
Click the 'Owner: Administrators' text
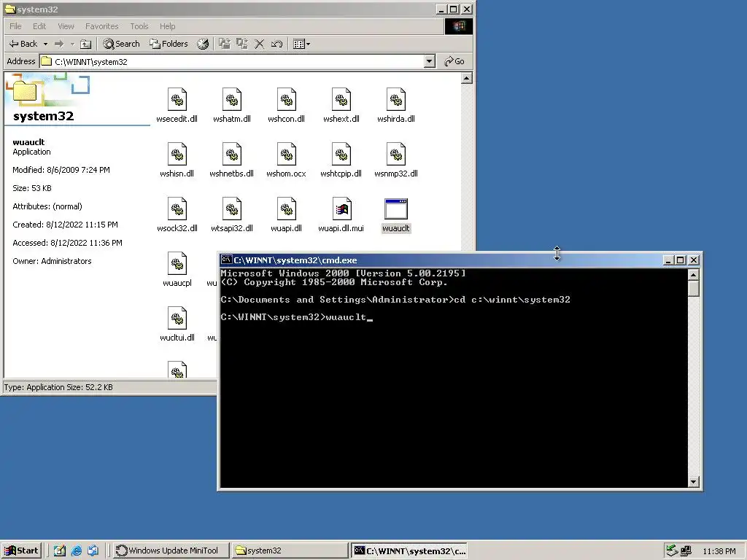[52, 261]
